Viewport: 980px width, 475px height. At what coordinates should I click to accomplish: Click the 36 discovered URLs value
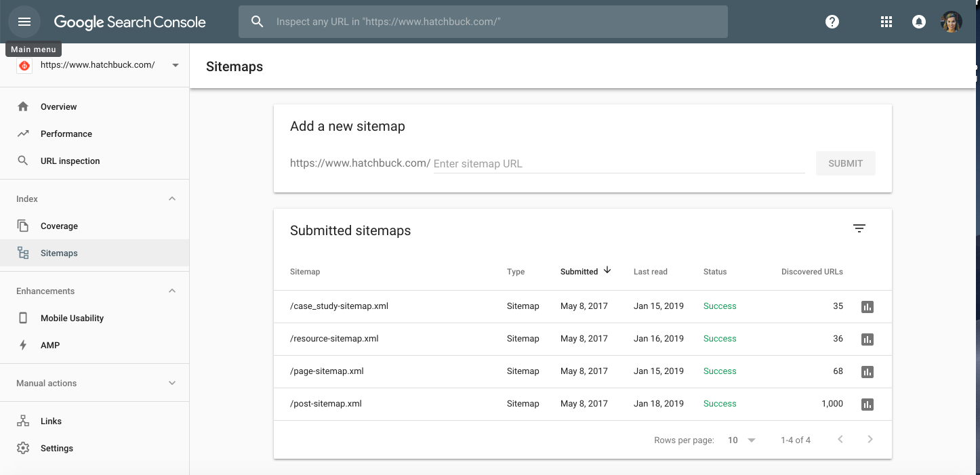pyautogui.click(x=838, y=339)
